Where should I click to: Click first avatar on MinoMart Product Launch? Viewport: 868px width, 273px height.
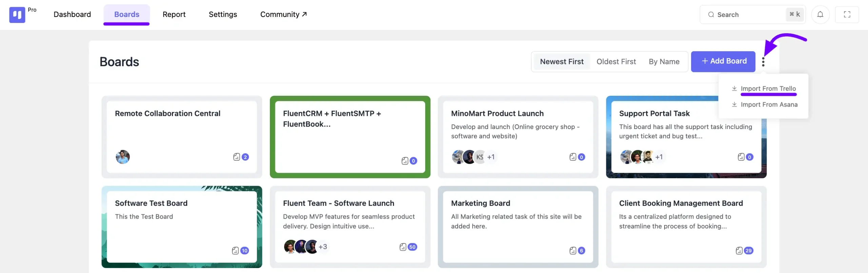pyautogui.click(x=458, y=157)
